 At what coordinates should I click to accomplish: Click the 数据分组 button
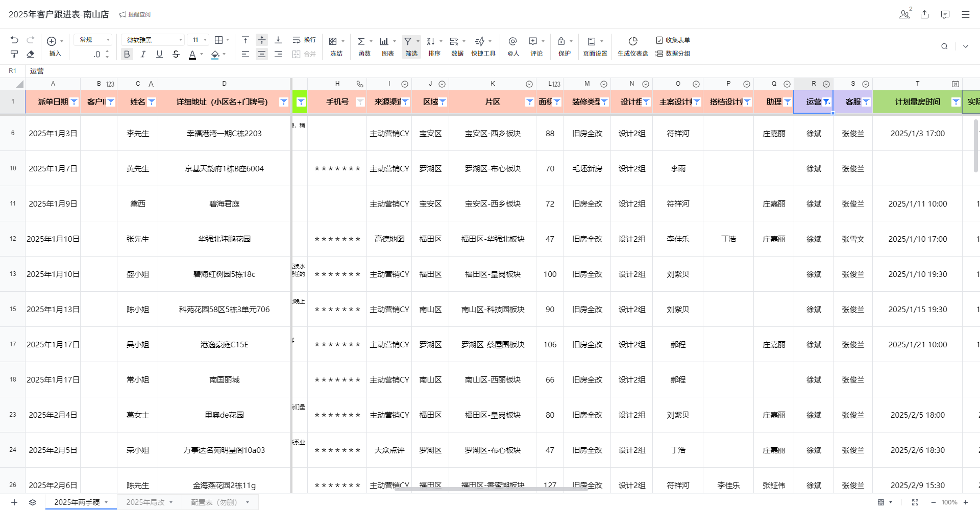(673, 54)
